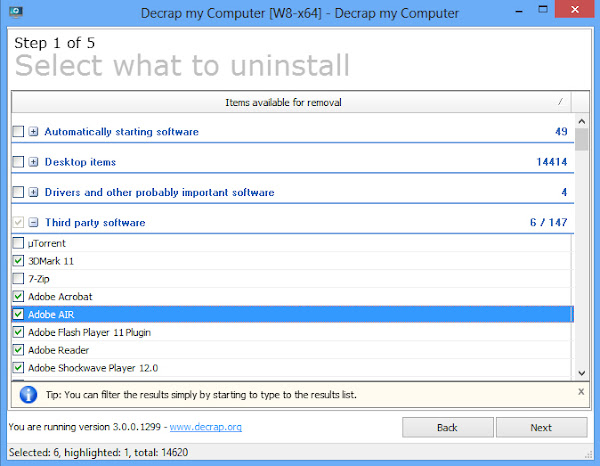Uncheck the Adobe Acrobat checkbox
The height and width of the screenshot is (466, 600).
click(x=18, y=297)
